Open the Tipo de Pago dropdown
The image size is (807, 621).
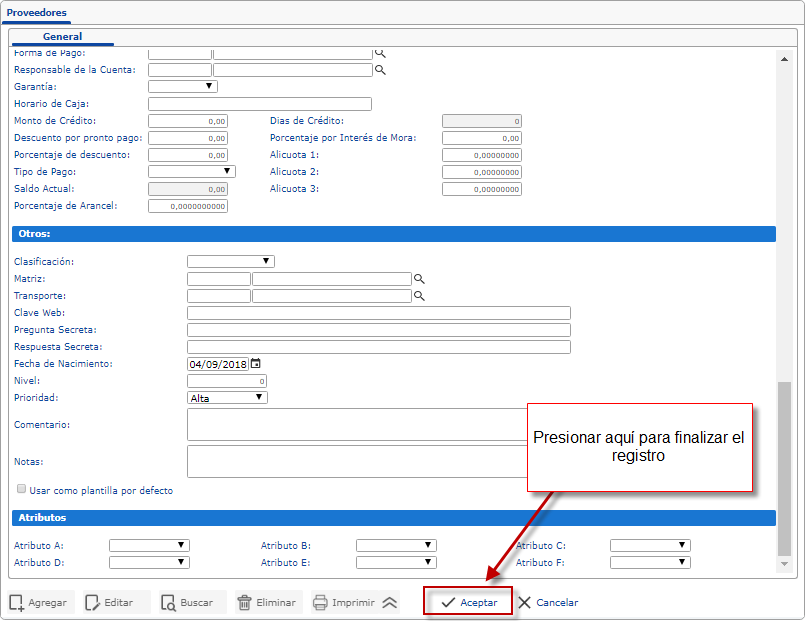(192, 172)
